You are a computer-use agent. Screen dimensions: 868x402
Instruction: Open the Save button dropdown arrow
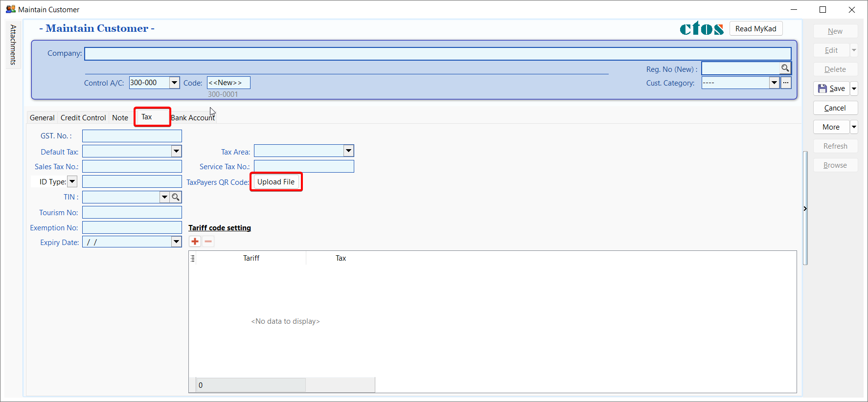point(854,89)
